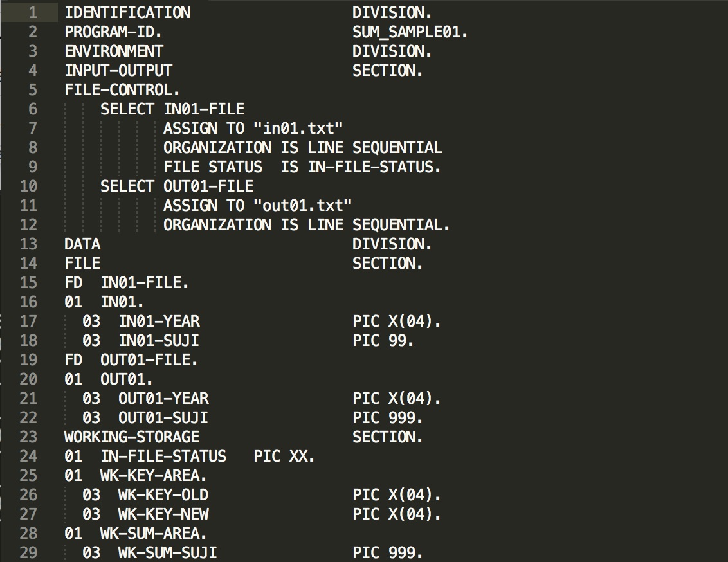Click WORKING-STORAGE section header
The height and width of the screenshot is (562, 728).
click(132, 437)
